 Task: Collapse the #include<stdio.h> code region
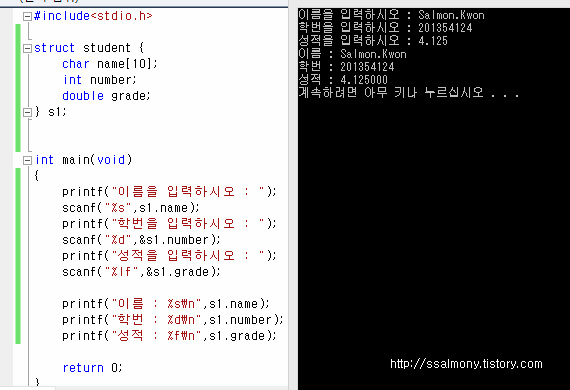tap(27, 16)
